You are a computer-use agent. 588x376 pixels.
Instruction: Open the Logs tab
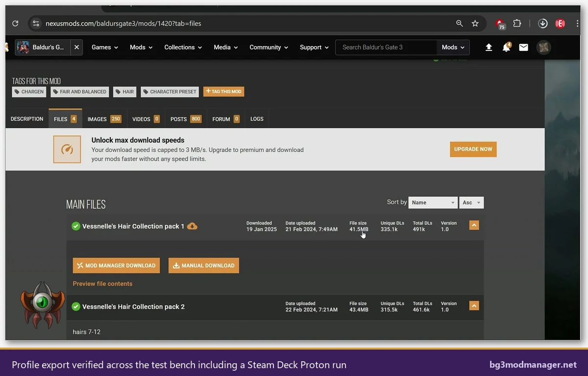coord(257,119)
